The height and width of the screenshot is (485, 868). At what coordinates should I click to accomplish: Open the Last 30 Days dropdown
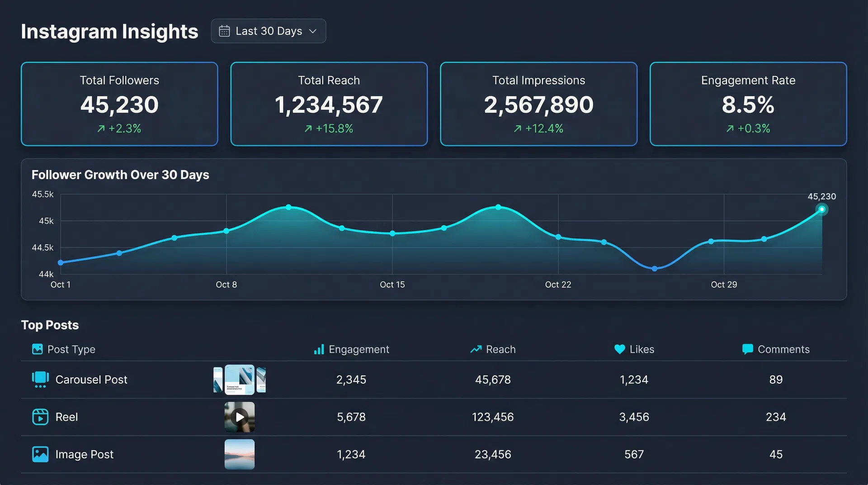[269, 31]
